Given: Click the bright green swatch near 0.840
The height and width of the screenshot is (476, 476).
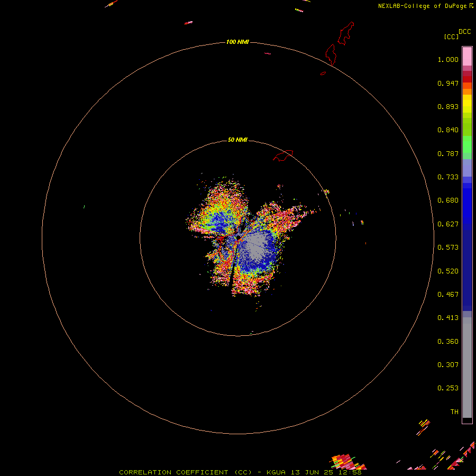Looking at the screenshot, I should (x=467, y=144).
